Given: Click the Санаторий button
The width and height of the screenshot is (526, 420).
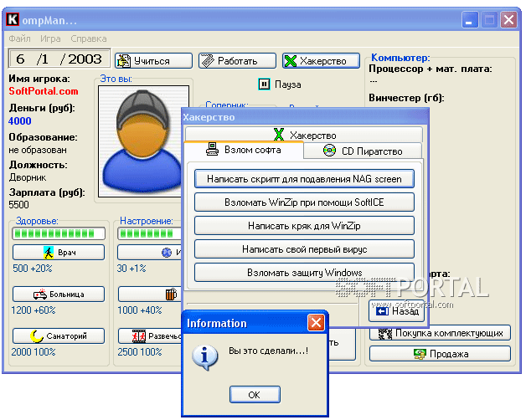Looking at the screenshot, I should (59, 335).
